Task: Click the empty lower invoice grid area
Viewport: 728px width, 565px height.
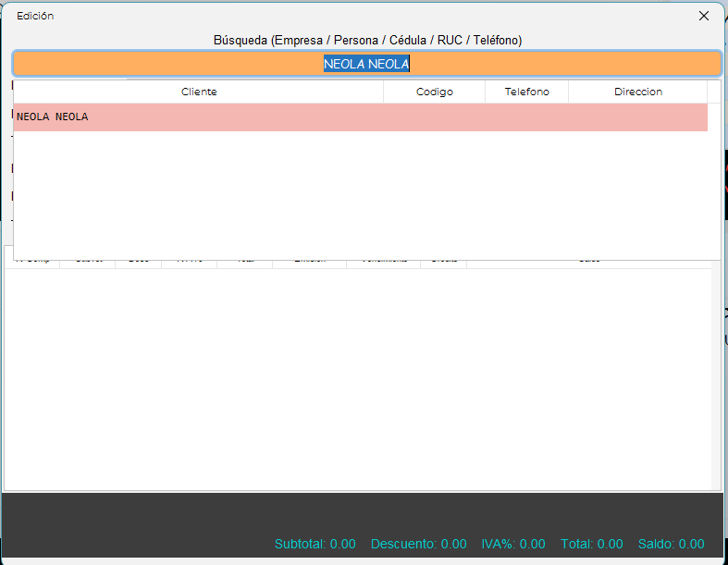Action: [x=356, y=379]
